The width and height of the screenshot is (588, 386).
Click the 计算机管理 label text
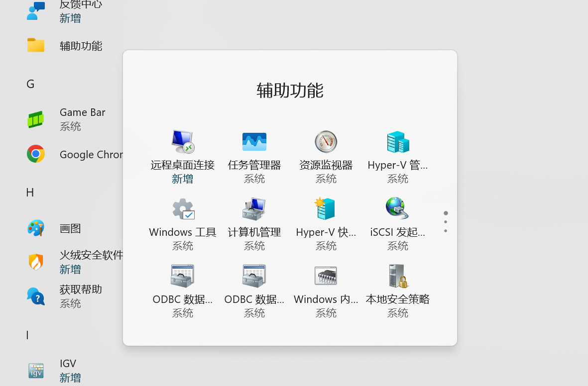coord(254,232)
